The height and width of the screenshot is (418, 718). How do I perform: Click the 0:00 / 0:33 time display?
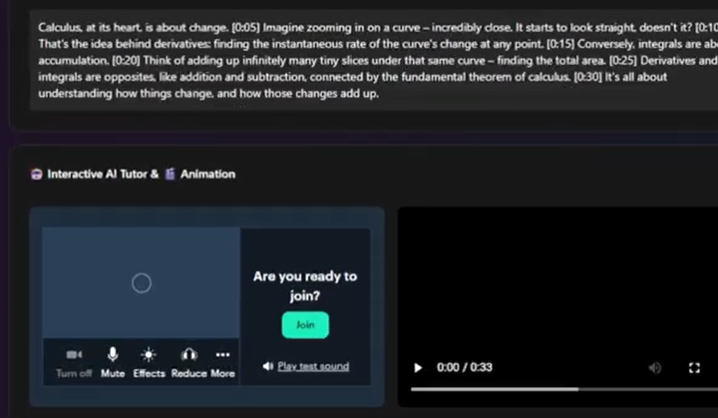click(x=464, y=368)
